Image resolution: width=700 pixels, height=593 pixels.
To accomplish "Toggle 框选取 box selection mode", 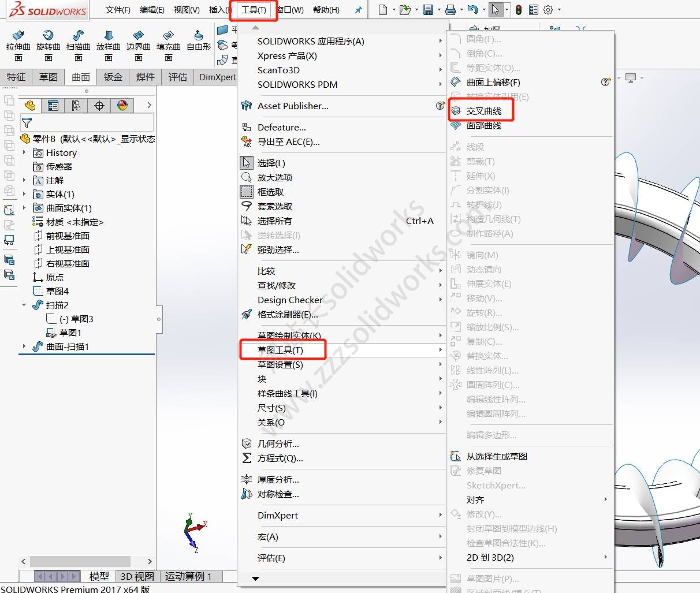I will pyautogui.click(x=270, y=192).
